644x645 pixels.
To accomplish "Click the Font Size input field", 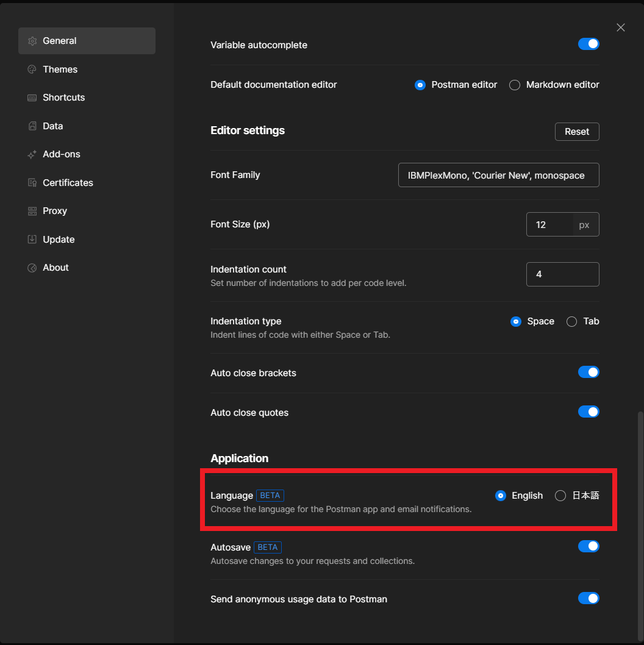I will 549,224.
